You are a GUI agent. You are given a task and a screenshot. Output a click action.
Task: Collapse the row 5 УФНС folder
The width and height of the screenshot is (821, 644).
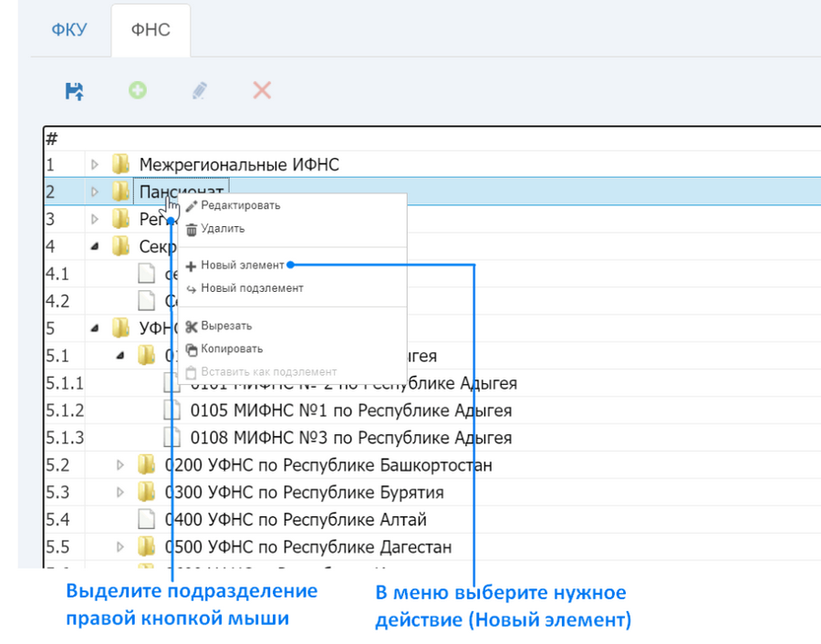(x=94, y=328)
